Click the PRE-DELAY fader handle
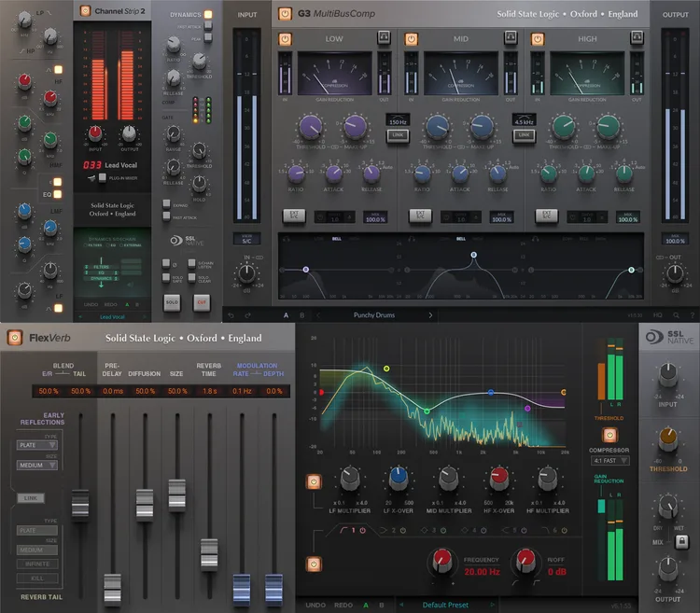This screenshot has width=700, height=613. 113,589
